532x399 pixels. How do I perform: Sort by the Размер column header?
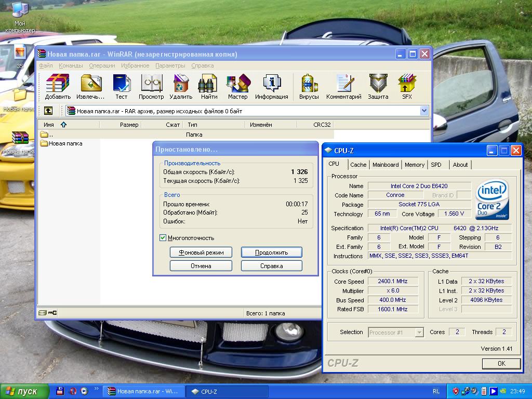click(x=120, y=125)
